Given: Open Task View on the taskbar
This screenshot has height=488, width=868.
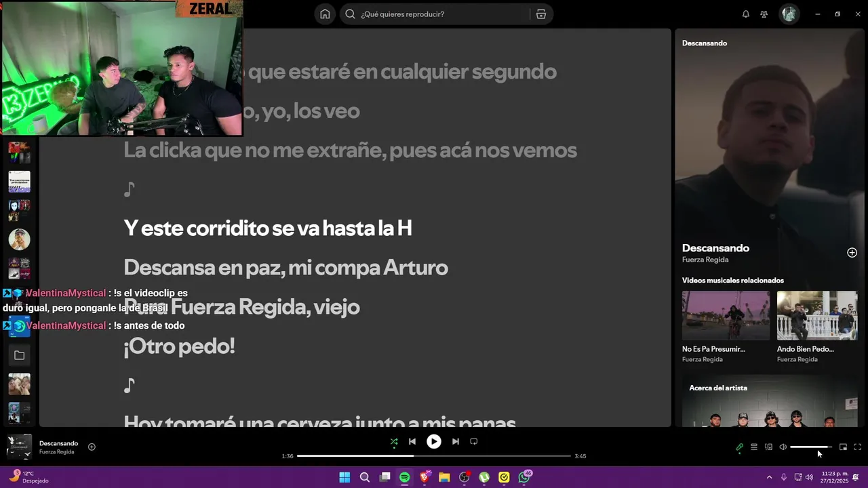Looking at the screenshot, I should click(384, 477).
